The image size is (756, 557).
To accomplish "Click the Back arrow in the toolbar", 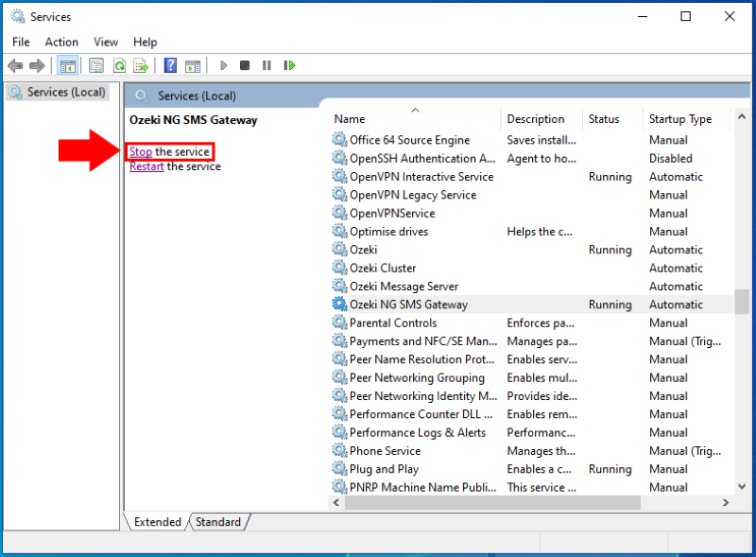I will coord(15,65).
